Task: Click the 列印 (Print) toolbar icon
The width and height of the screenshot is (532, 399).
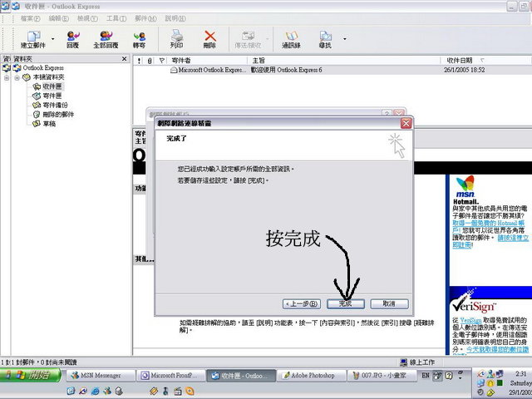Action: click(177, 37)
